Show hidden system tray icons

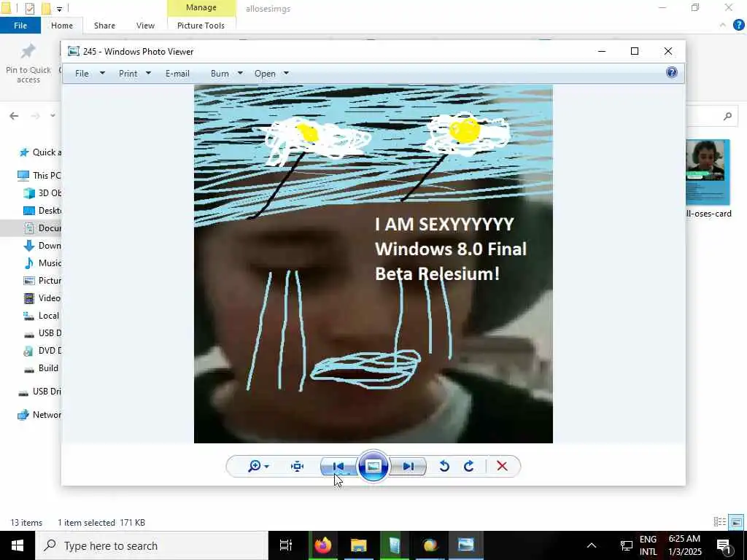(x=591, y=545)
